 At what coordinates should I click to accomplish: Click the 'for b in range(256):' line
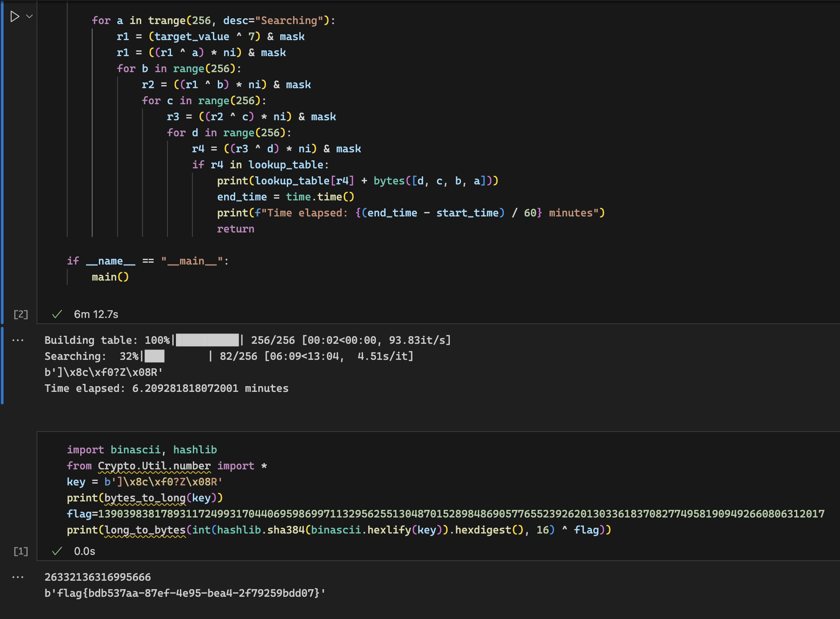point(179,69)
